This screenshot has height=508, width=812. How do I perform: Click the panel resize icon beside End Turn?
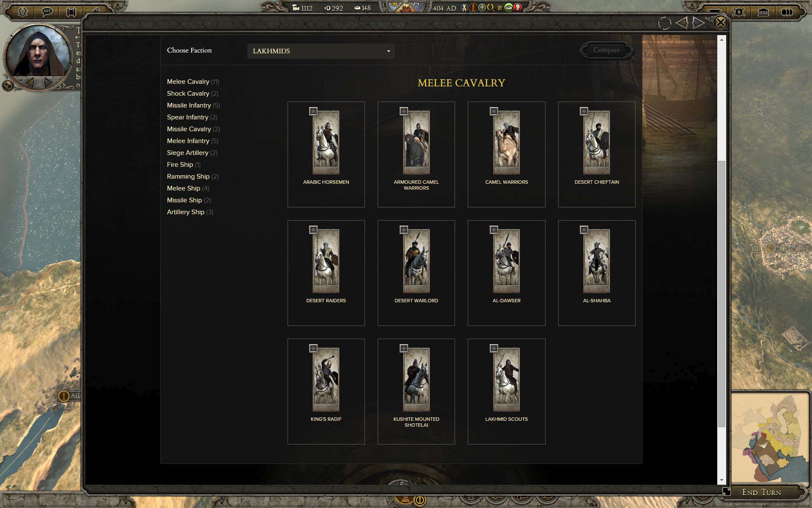pos(726,491)
